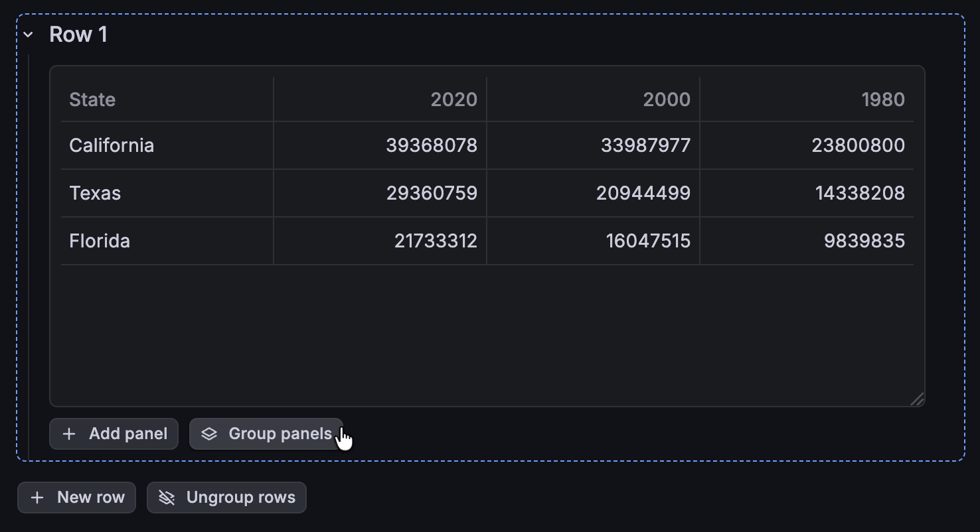The image size is (980, 532).
Task: Select the Florida cell
Action: point(100,241)
